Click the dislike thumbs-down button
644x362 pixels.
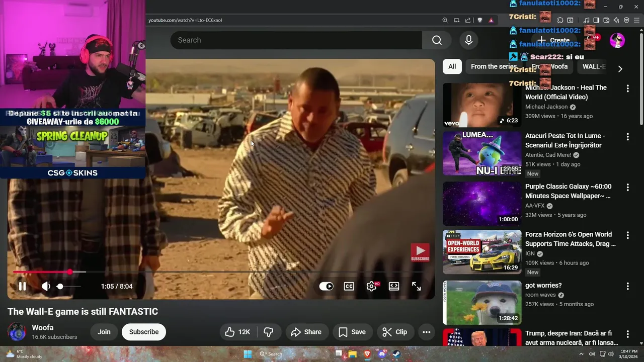269,332
